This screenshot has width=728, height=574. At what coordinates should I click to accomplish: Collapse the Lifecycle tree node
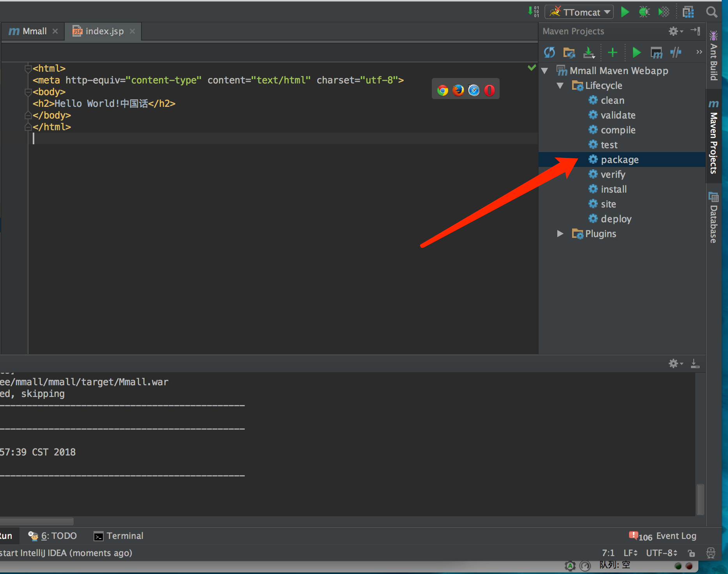pos(560,85)
